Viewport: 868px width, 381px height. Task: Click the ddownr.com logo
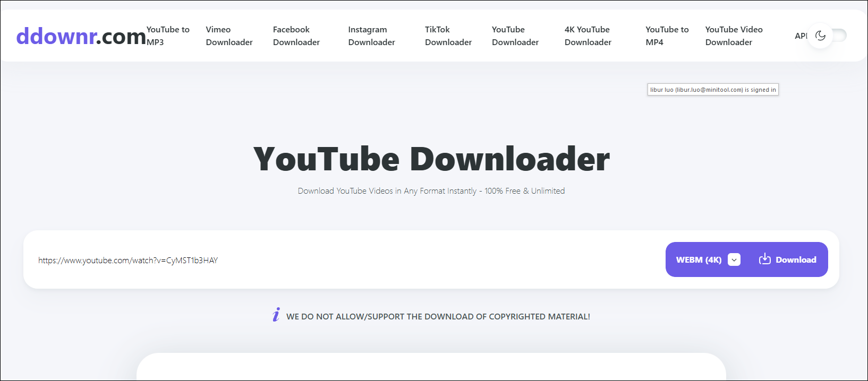click(x=81, y=36)
